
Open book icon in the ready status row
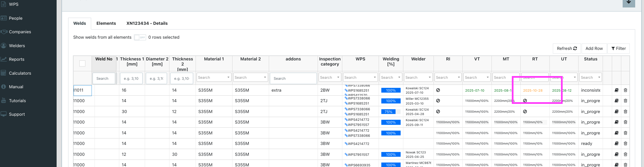click(x=617, y=144)
